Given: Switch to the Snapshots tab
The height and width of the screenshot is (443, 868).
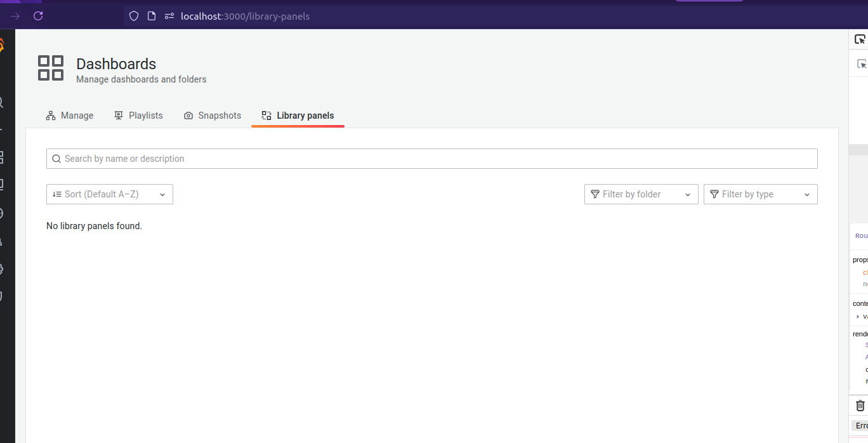Looking at the screenshot, I should point(213,115).
